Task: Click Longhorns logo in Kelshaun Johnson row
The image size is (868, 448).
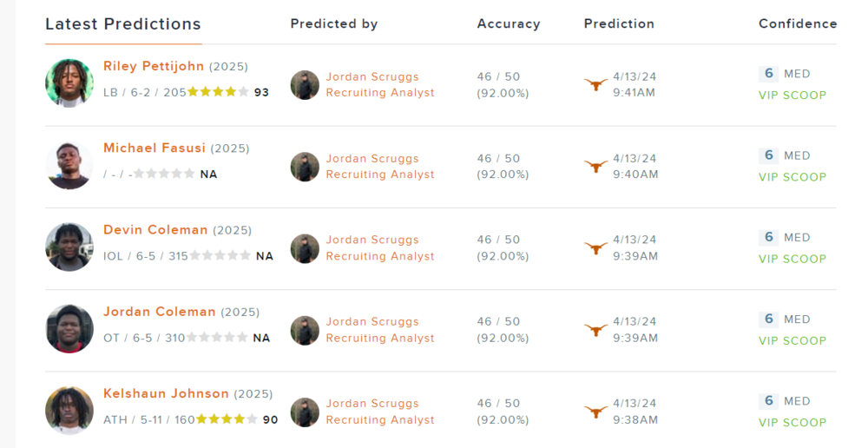Action: click(x=595, y=412)
